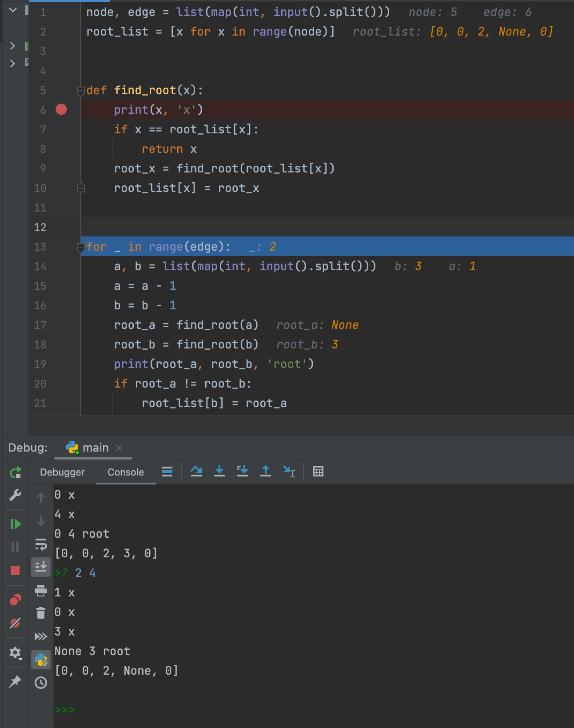This screenshot has height=728, width=574.
Task: Toggle scroll to end of console
Action: [x=41, y=567]
